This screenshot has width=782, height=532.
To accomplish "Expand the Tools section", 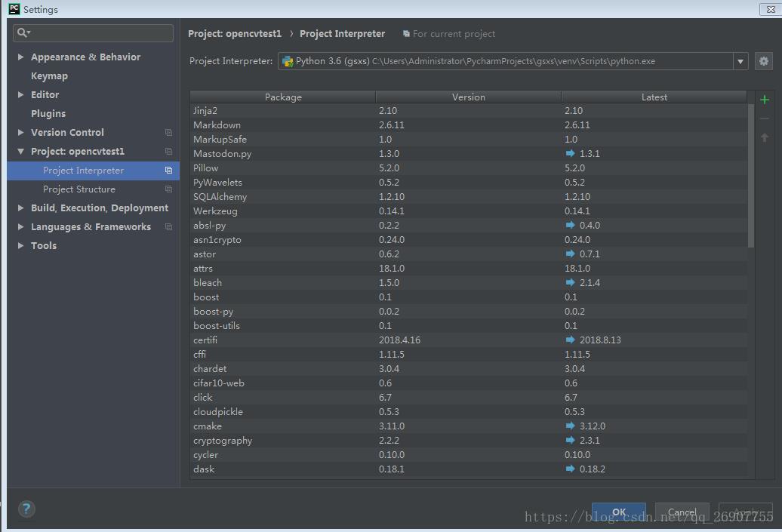I will coord(20,246).
